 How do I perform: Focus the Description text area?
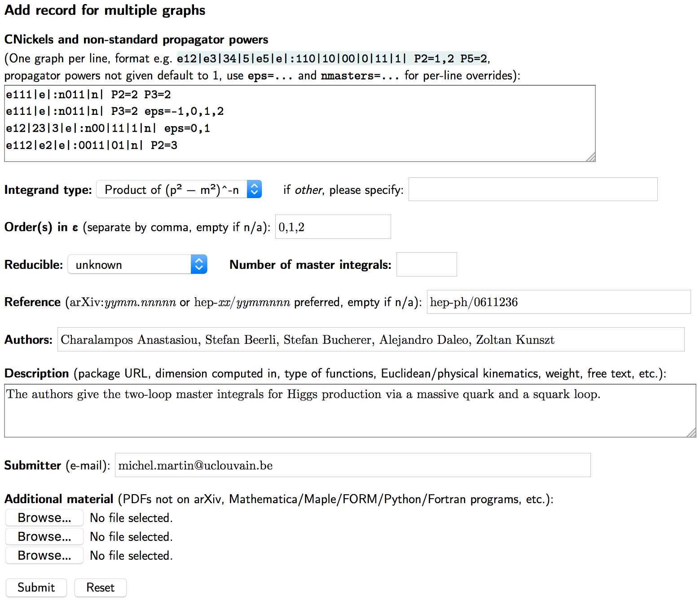tap(350, 411)
